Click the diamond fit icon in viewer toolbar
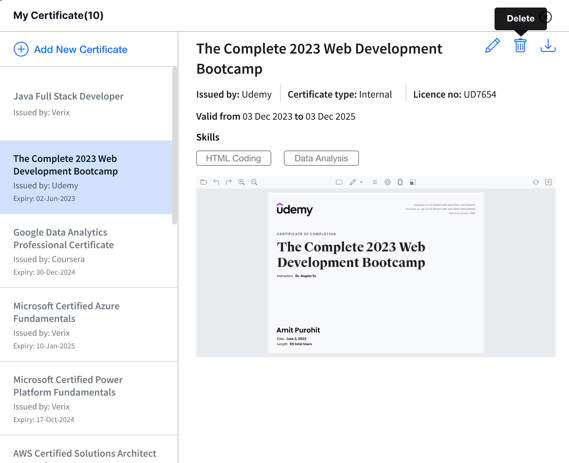Image resolution: width=569 pixels, height=463 pixels. tap(536, 182)
